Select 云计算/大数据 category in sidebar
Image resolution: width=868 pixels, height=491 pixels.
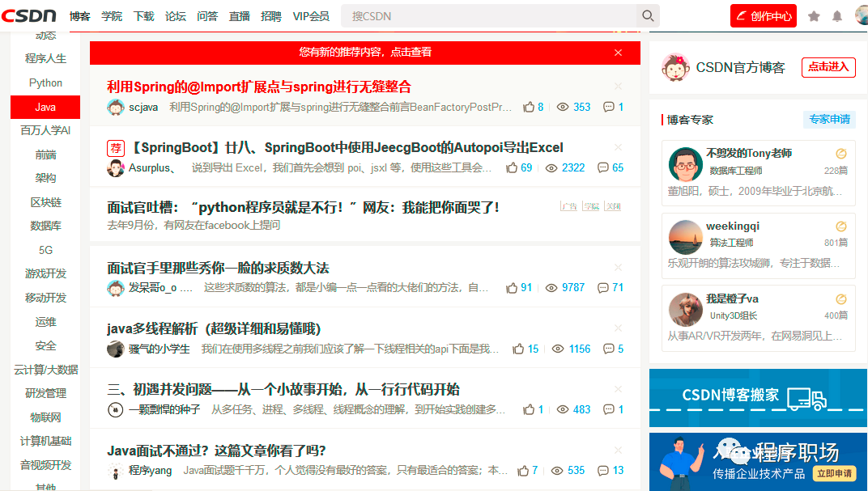pyautogui.click(x=45, y=370)
